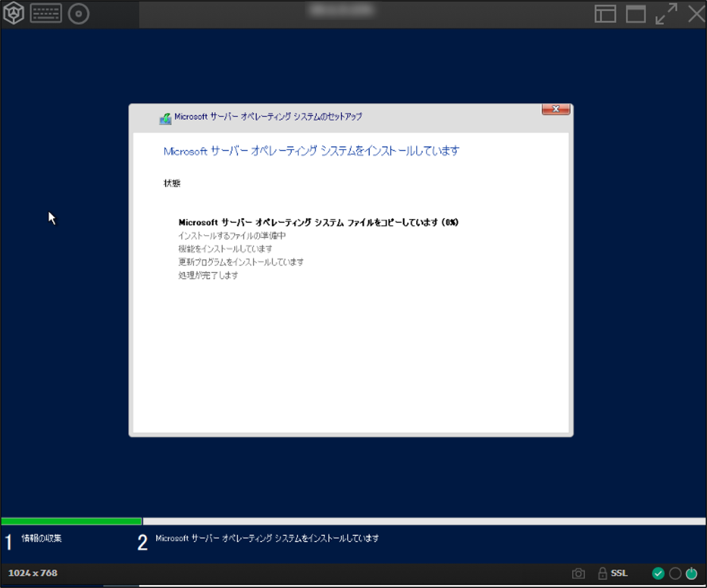Click the circular UID indicator icon
Image resolution: width=707 pixels, height=588 pixels.
coord(675,573)
